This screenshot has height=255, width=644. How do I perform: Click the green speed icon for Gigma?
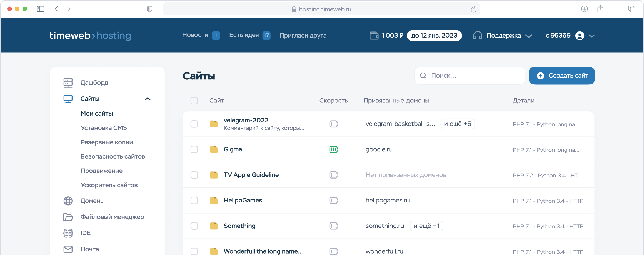[x=334, y=149]
